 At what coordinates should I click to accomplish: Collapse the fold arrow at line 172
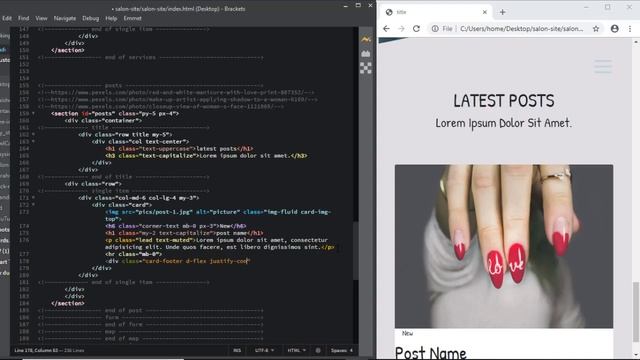click(33, 204)
